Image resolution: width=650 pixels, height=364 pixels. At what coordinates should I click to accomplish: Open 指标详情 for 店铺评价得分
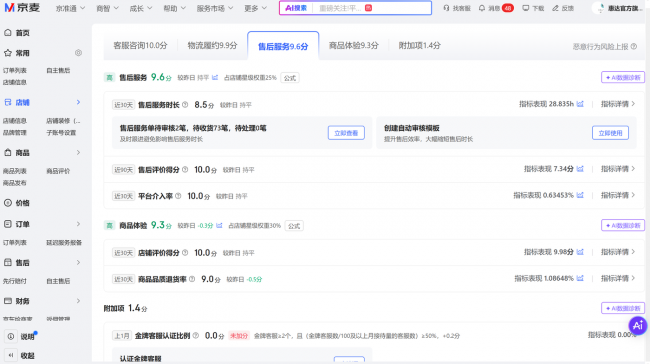click(x=618, y=252)
